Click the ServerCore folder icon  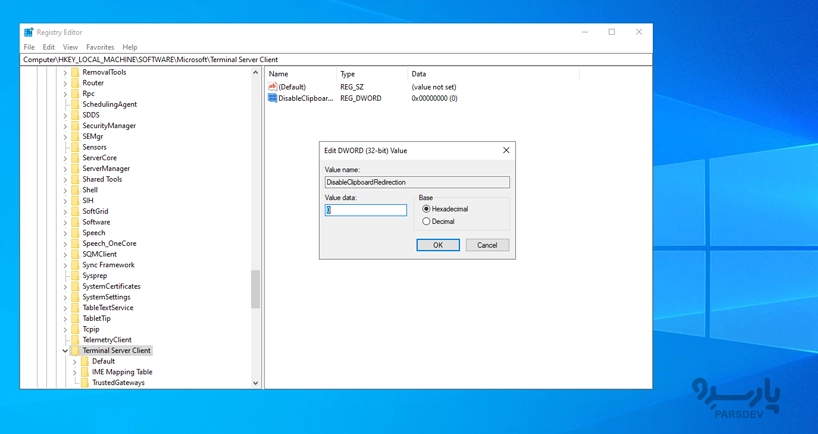point(75,158)
